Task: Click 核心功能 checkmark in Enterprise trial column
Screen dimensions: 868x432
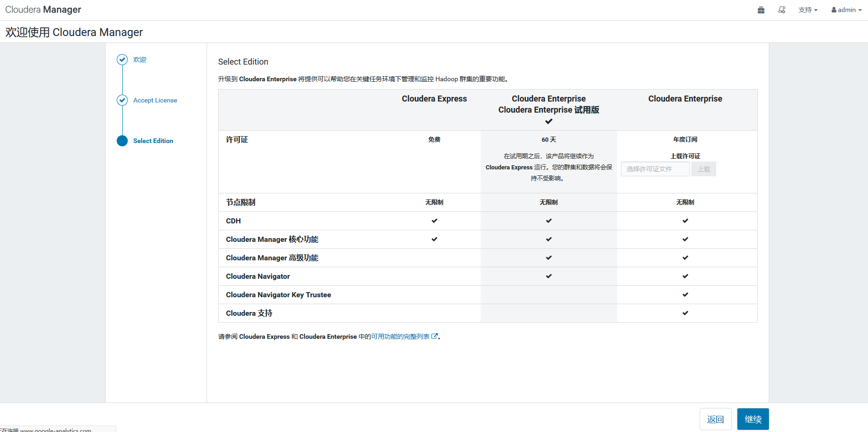Action: pos(549,239)
